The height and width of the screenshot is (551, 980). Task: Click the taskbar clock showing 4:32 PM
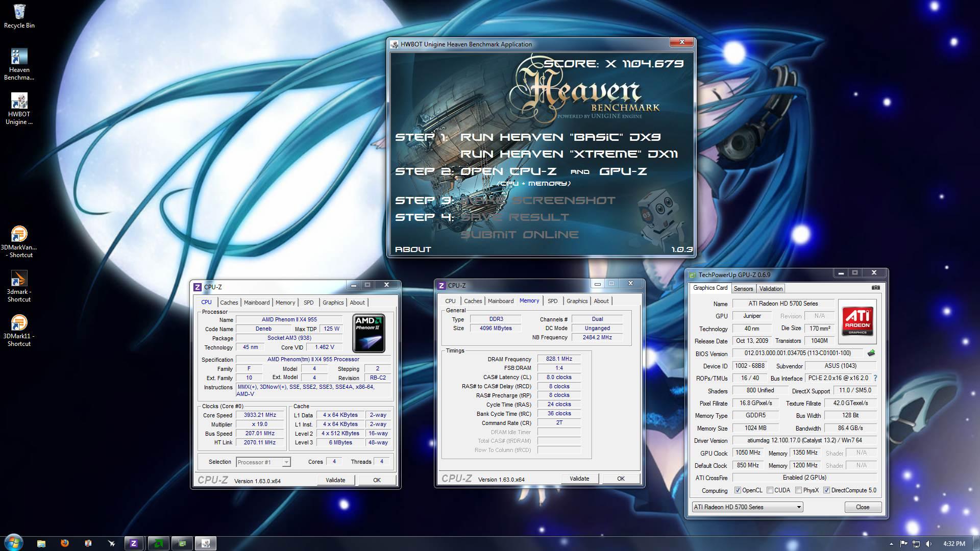(x=954, y=544)
